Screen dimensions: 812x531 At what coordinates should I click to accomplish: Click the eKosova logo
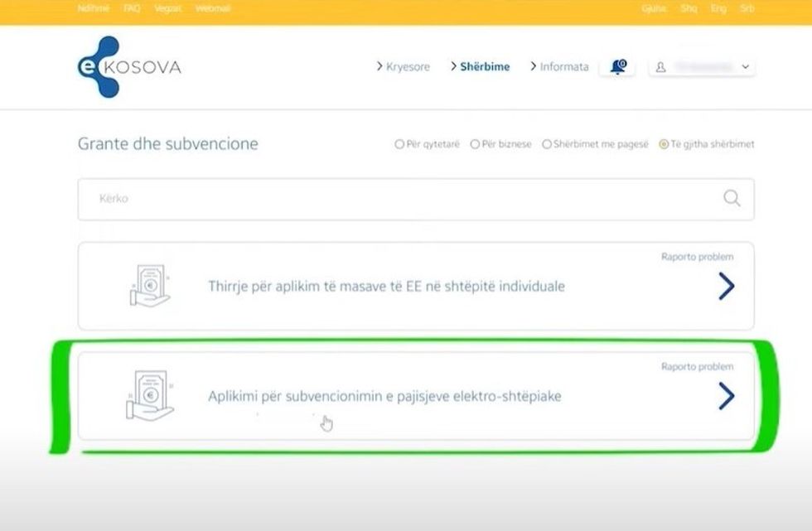click(128, 67)
